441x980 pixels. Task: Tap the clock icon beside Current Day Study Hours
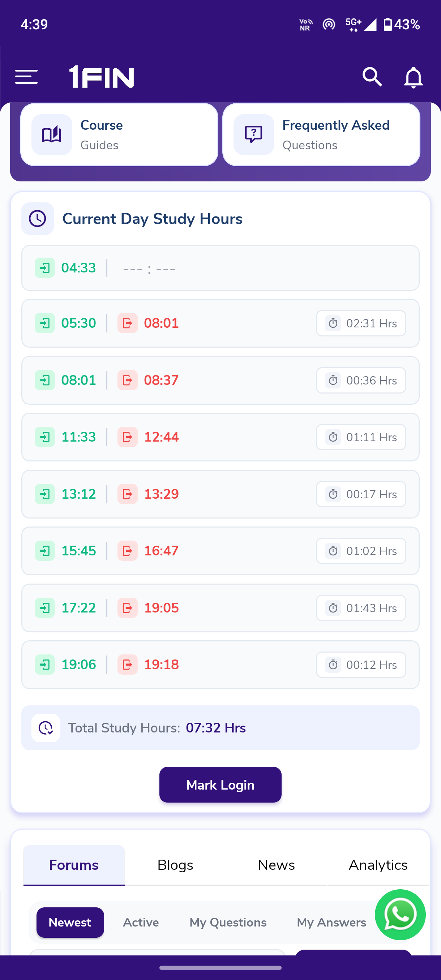click(38, 219)
